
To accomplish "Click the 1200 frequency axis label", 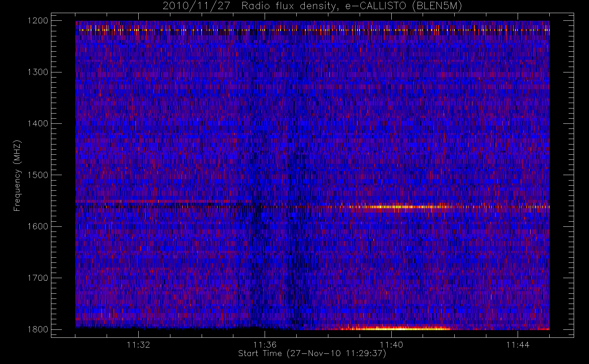I will 38,21.
